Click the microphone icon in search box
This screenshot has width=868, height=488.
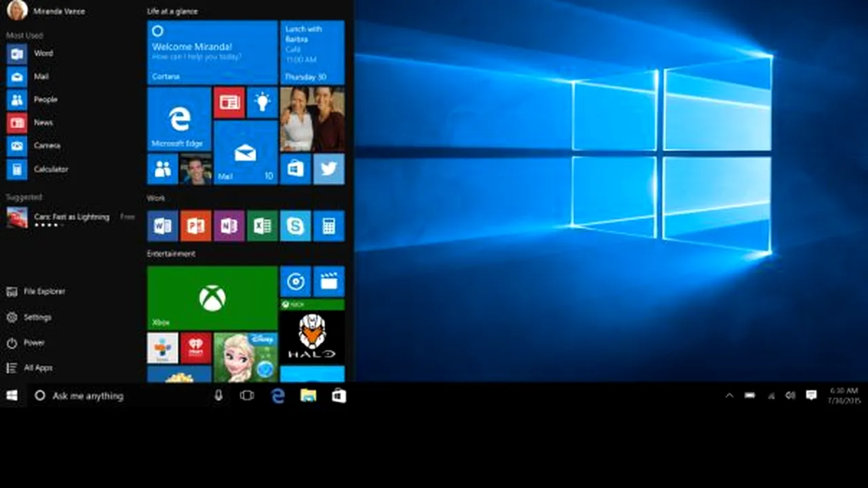click(x=218, y=396)
